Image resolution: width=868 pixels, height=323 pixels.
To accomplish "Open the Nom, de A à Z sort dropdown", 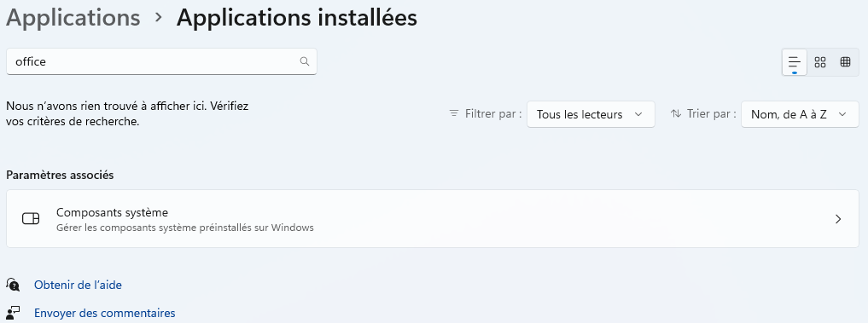I will pos(800,114).
